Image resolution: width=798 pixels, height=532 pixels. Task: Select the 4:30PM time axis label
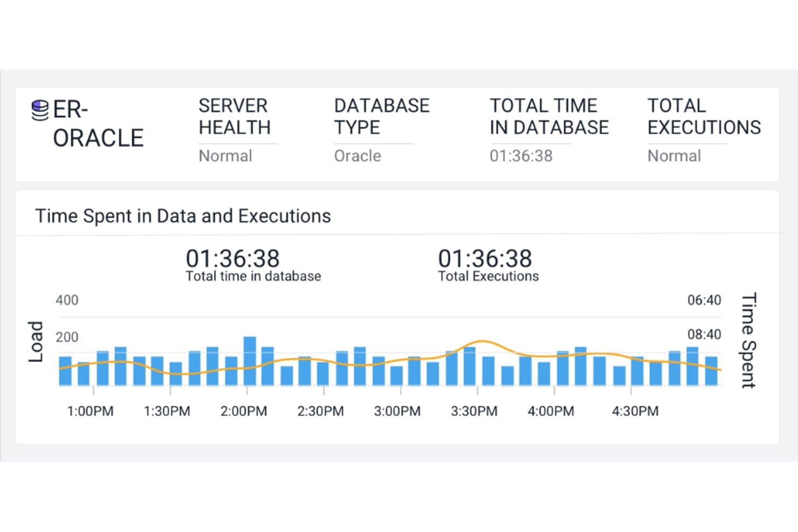635,411
